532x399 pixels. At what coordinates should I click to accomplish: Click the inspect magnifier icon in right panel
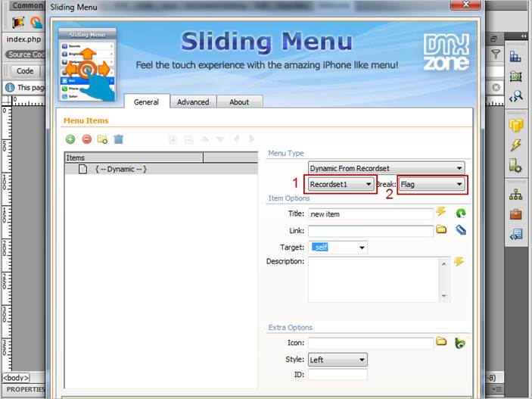click(515, 96)
